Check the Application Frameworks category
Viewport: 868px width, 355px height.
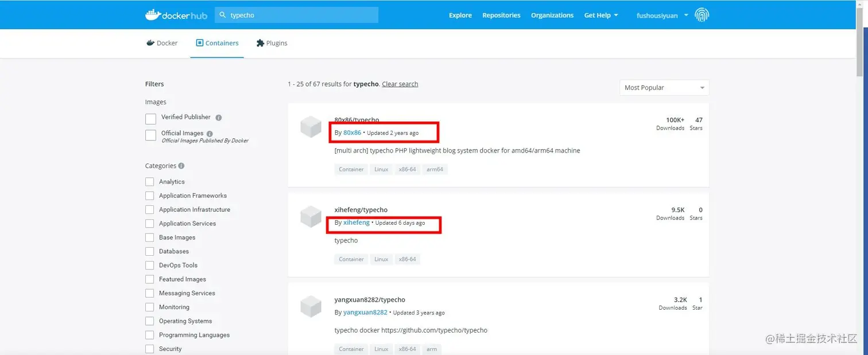tap(150, 196)
